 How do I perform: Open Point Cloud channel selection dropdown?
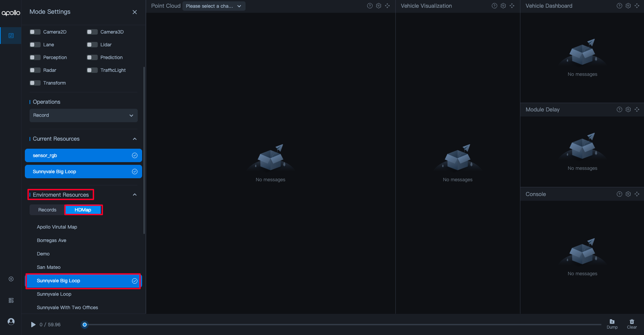[x=214, y=6]
